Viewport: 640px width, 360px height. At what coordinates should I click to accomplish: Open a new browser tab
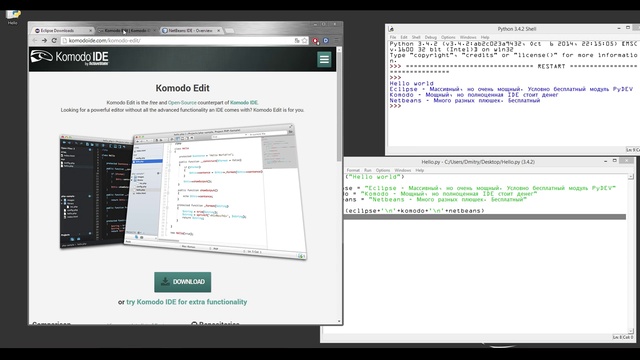[230, 31]
